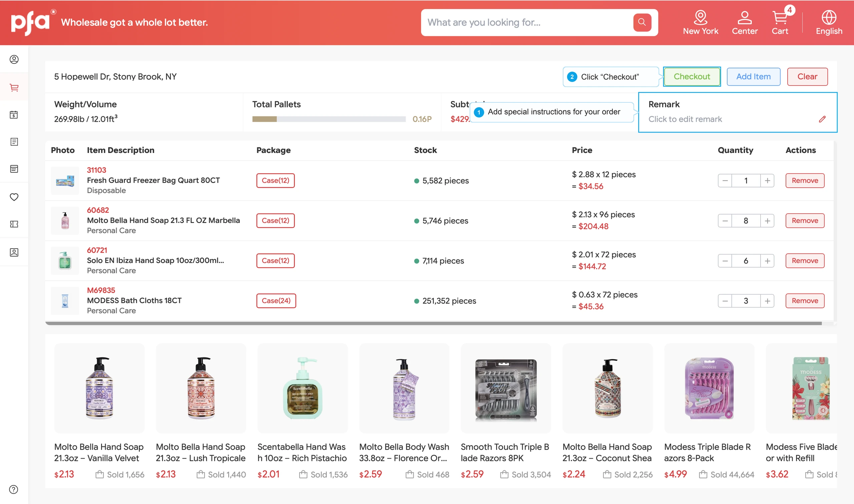Open Scentabella Rich Pistachio product card
This screenshot has width=854, height=504.
[x=303, y=412]
